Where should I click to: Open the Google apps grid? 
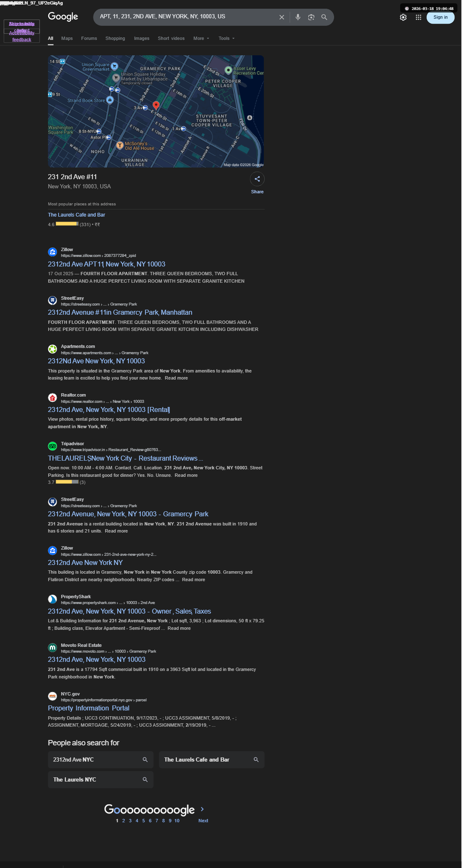pos(418,17)
